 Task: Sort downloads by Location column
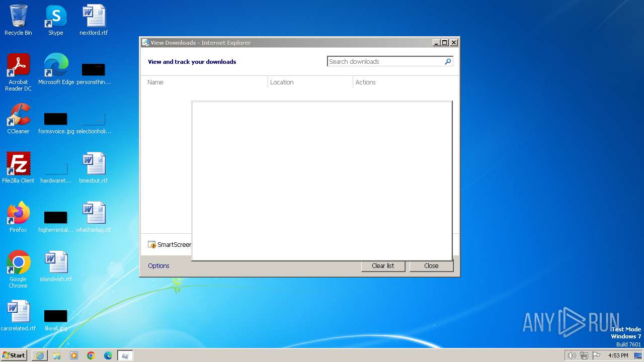(310, 82)
